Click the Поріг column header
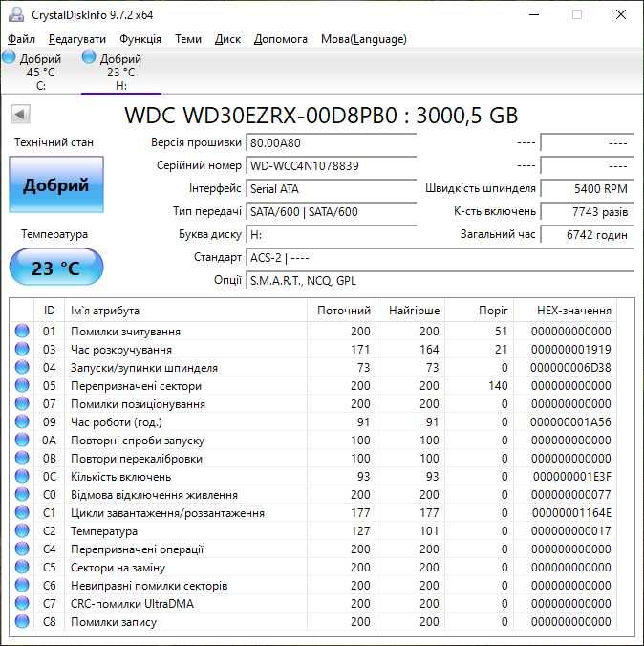The height and width of the screenshot is (646, 644). coord(480,311)
